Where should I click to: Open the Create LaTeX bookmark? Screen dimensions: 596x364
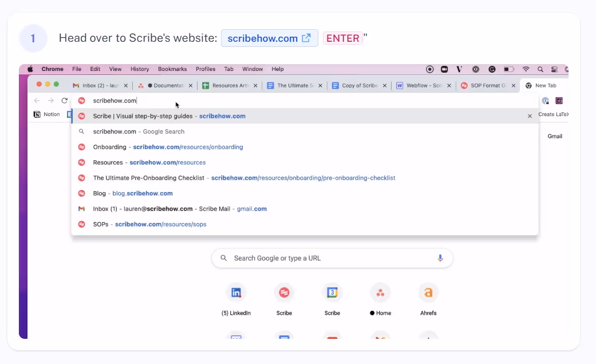(x=553, y=114)
